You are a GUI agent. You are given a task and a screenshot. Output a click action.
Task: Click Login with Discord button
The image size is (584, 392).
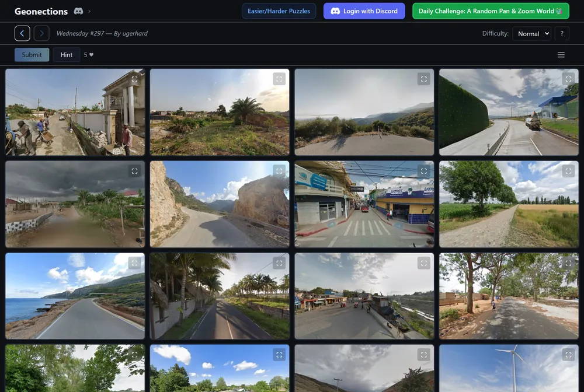tap(364, 11)
